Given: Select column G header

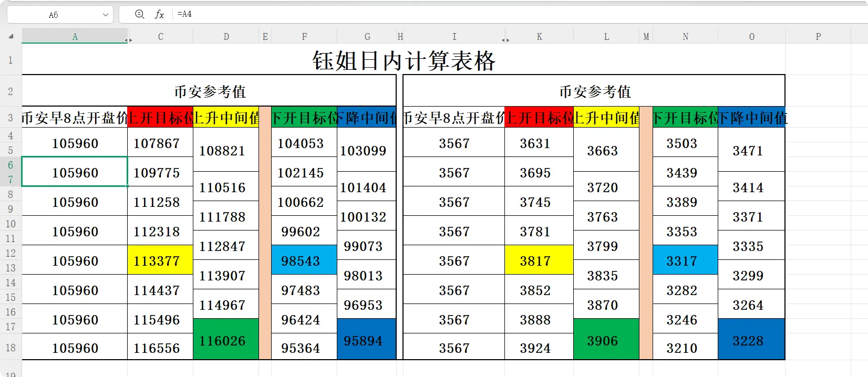Looking at the screenshot, I should tap(367, 36).
